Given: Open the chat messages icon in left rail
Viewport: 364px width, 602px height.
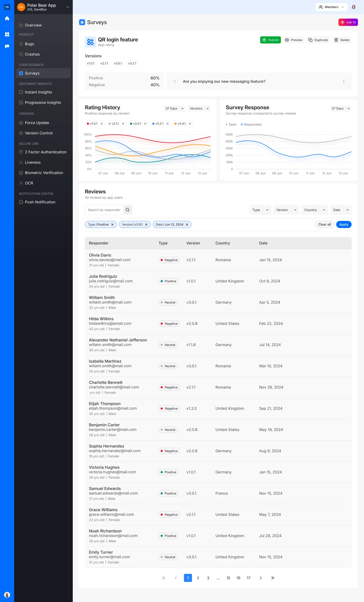Looking at the screenshot, I should click(7, 46).
